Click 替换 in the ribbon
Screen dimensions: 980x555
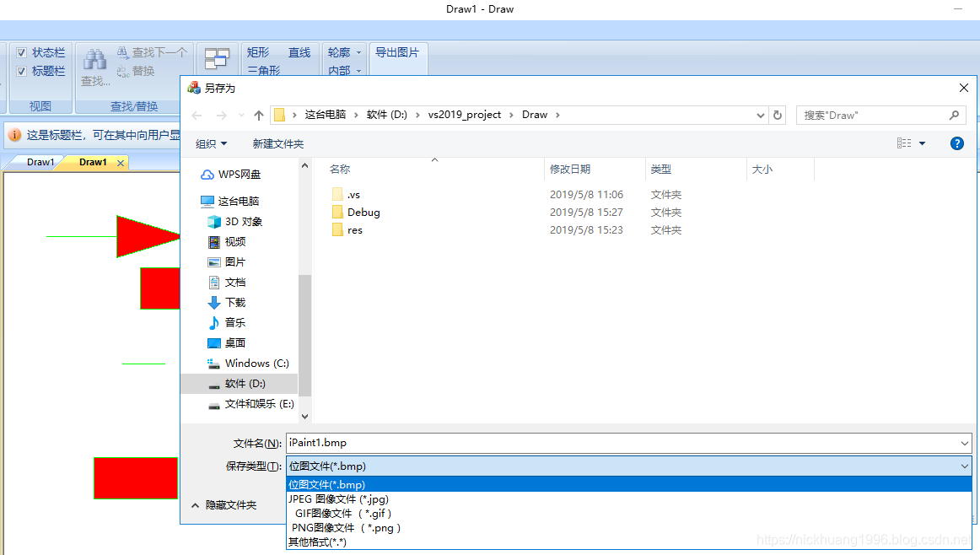[136, 71]
